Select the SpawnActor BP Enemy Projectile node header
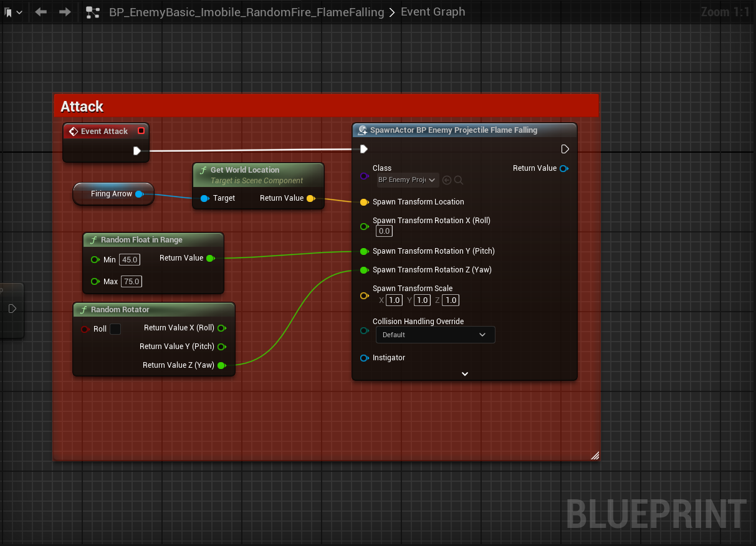 (x=464, y=130)
